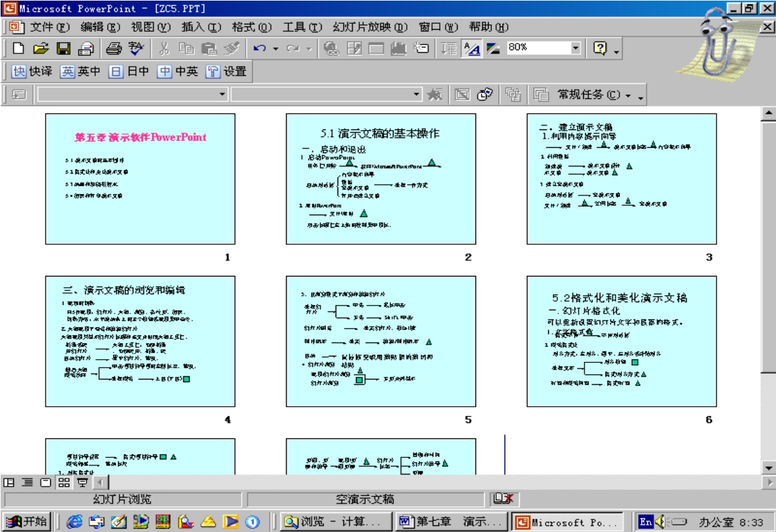Save the presentation with the floppy disk icon
Image resolution: width=776 pixels, height=532 pixels.
63,49
